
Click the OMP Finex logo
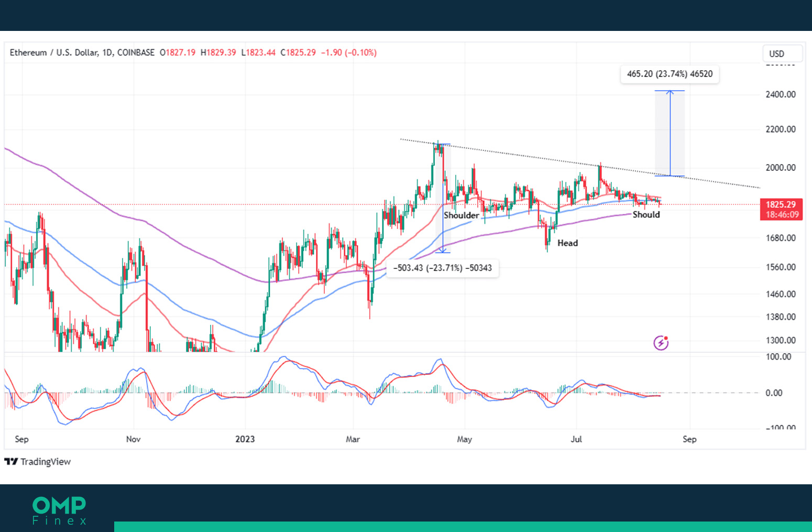pyautogui.click(x=59, y=511)
